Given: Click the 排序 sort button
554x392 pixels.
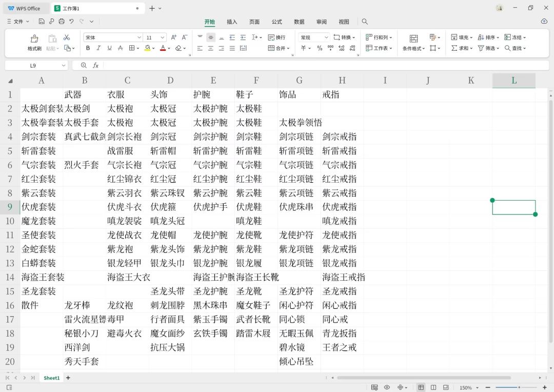Looking at the screenshot, I should tap(488, 37).
